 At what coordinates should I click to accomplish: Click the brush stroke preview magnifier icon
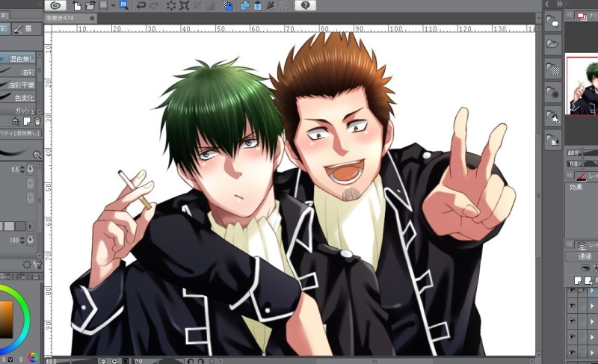[x=37, y=155]
